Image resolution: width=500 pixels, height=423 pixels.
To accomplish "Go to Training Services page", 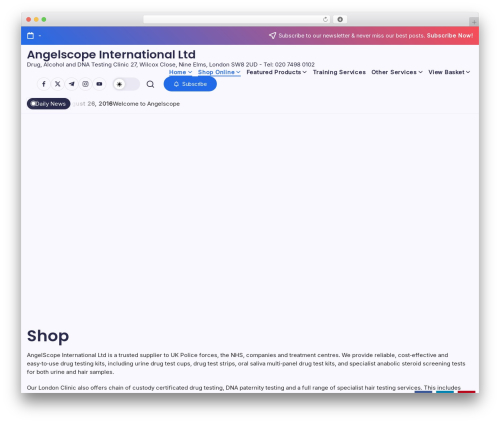I will tap(339, 72).
